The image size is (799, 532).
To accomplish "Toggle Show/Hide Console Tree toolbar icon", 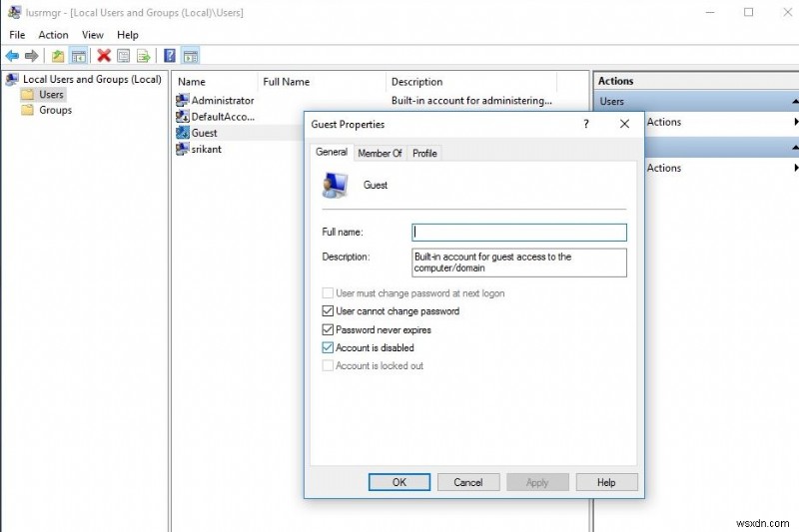I will pyautogui.click(x=79, y=56).
